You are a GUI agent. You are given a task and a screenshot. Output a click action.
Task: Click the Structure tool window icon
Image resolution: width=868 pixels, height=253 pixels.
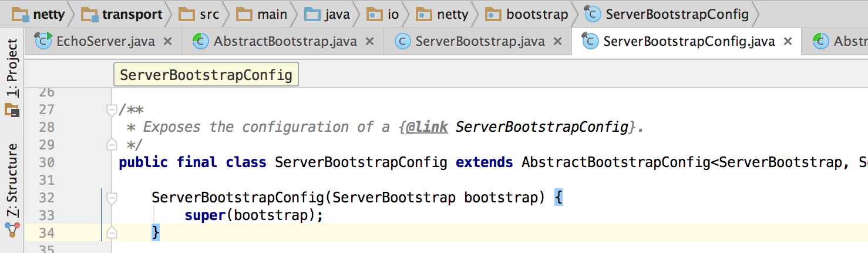coord(12,230)
